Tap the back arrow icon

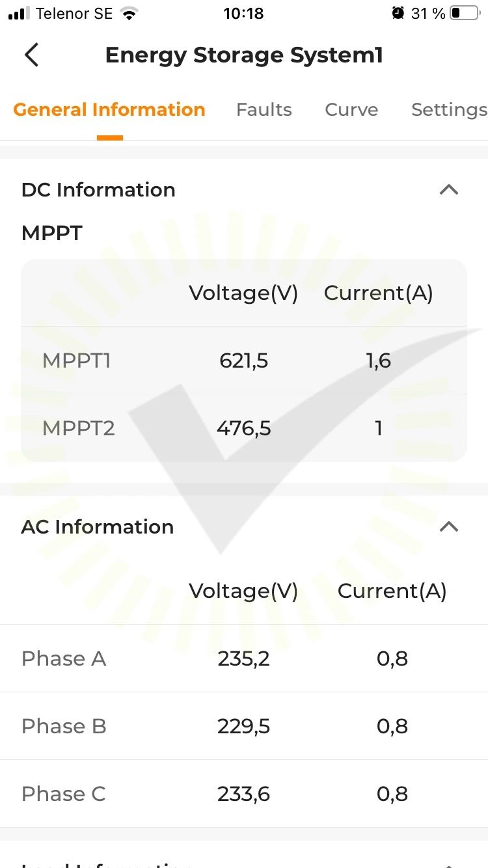(x=31, y=55)
